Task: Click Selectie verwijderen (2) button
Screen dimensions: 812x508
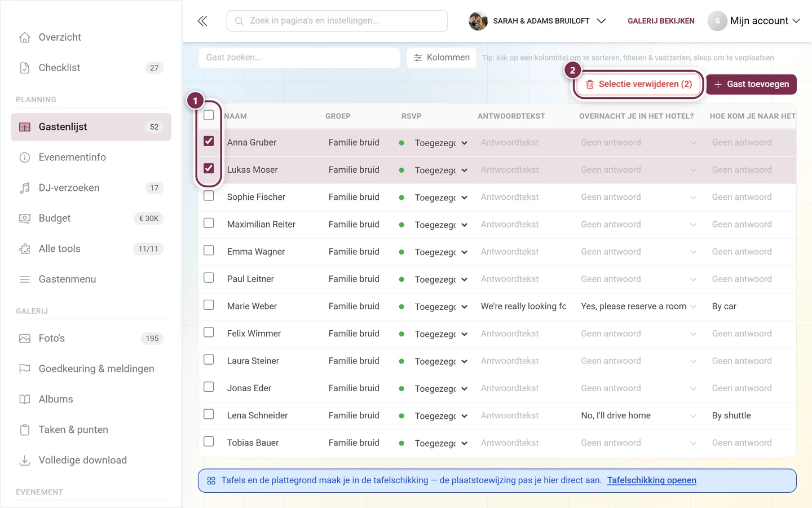Action: [638, 84]
